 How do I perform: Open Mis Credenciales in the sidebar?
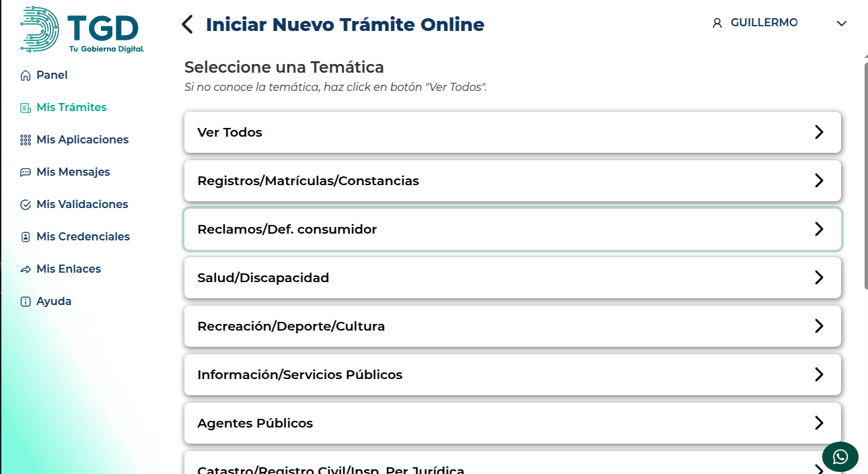coord(83,237)
